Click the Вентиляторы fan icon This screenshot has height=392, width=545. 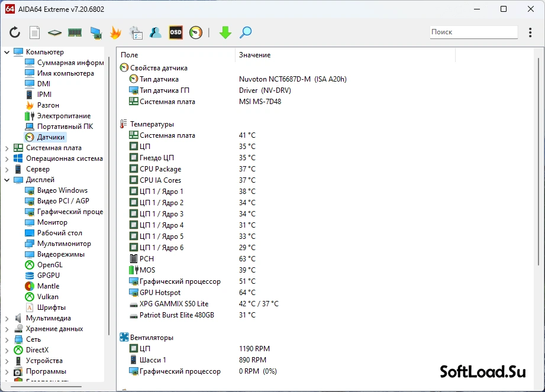(124, 337)
